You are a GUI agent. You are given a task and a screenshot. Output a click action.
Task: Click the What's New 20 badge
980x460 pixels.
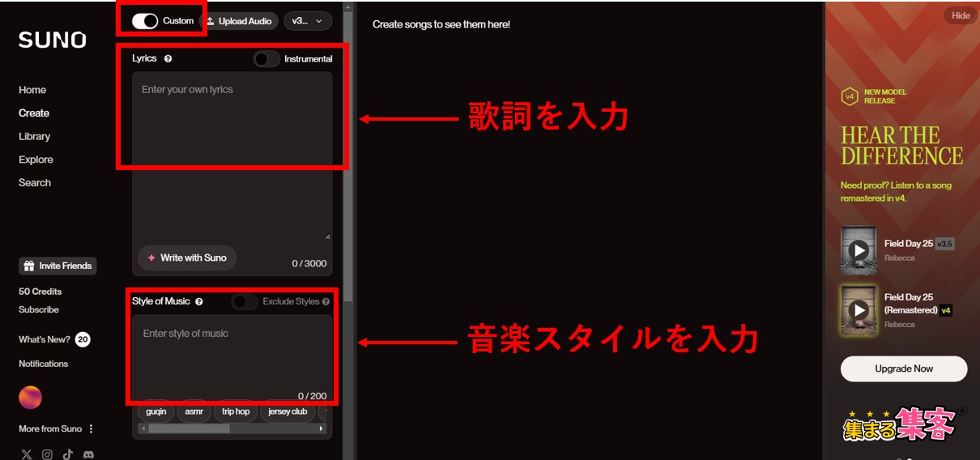(x=83, y=339)
